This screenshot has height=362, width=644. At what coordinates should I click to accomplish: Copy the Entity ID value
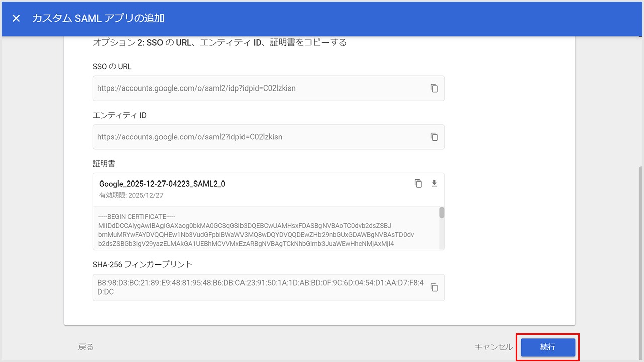pyautogui.click(x=434, y=137)
